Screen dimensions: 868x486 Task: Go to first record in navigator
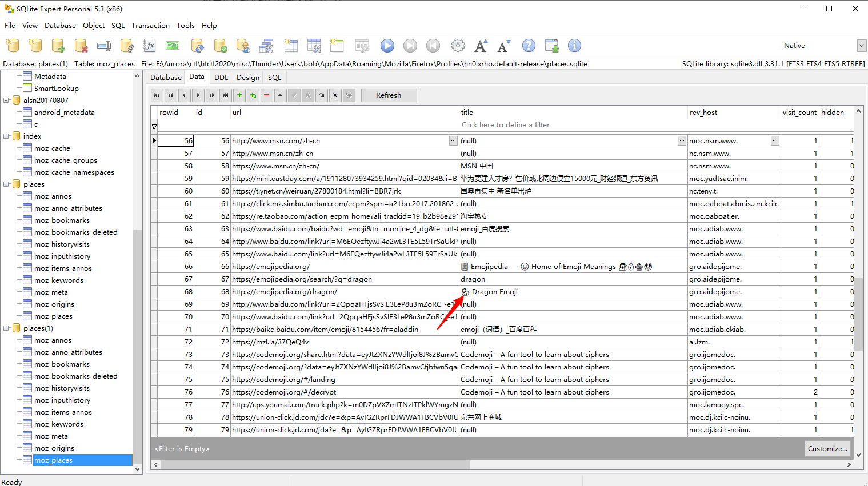coord(157,95)
